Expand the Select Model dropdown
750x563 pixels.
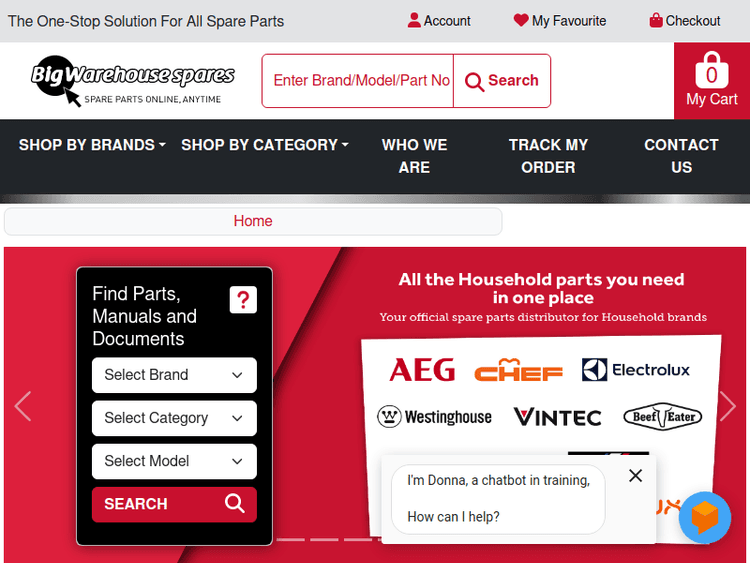(174, 461)
